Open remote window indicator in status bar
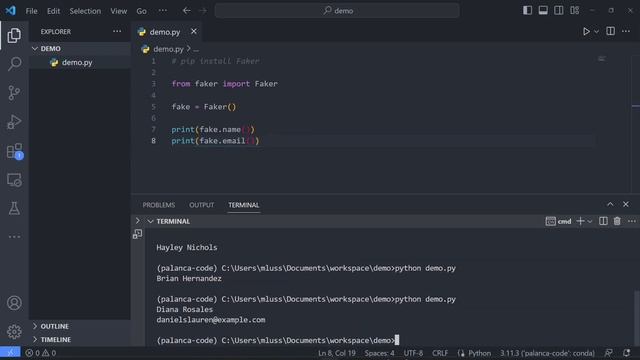The height and width of the screenshot is (360, 640). pyautogui.click(x=10, y=353)
